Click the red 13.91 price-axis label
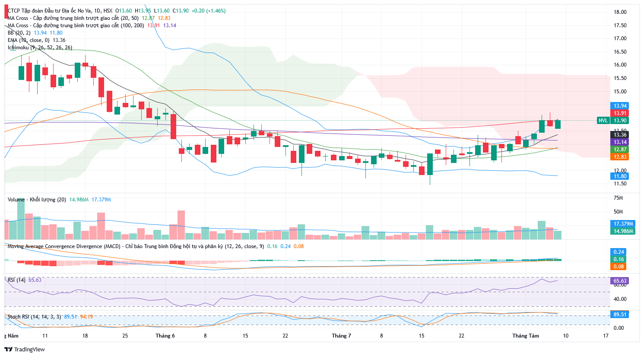Viewport: 644px width, 357px height. pyautogui.click(x=620, y=113)
